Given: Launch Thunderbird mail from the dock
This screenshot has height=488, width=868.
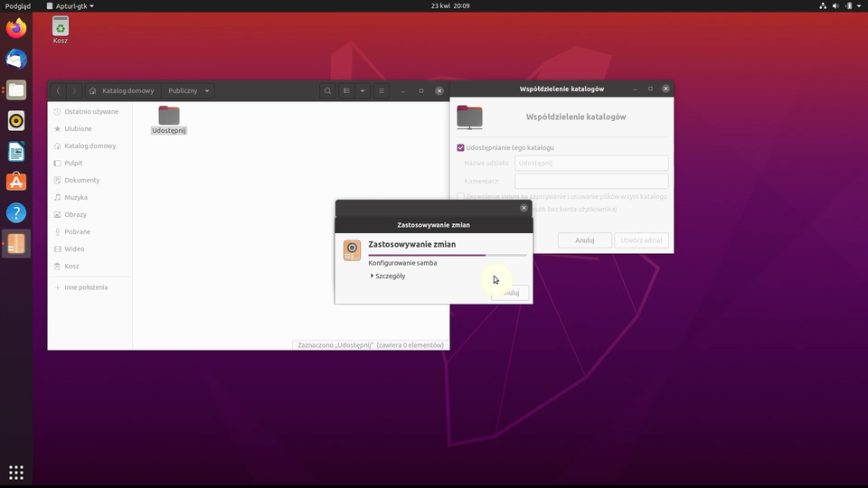Looking at the screenshot, I should point(16,59).
